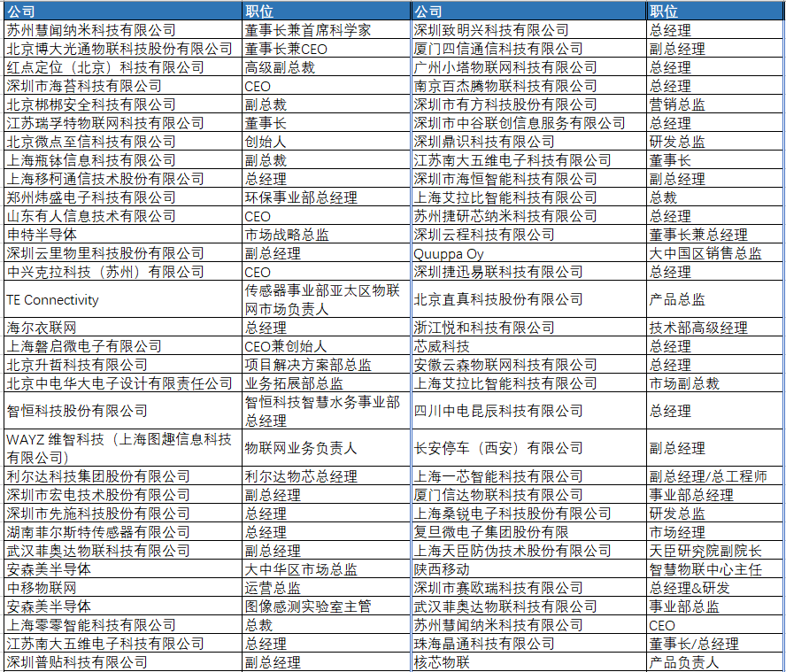Click the TE Connectivity cell
Image resolution: width=786 pixels, height=672 pixels.
(122, 299)
